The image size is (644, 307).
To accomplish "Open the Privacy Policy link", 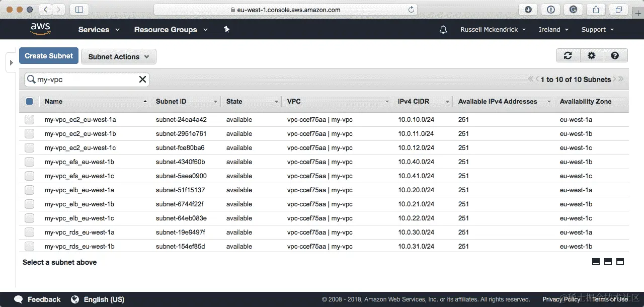I will coord(561,299).
